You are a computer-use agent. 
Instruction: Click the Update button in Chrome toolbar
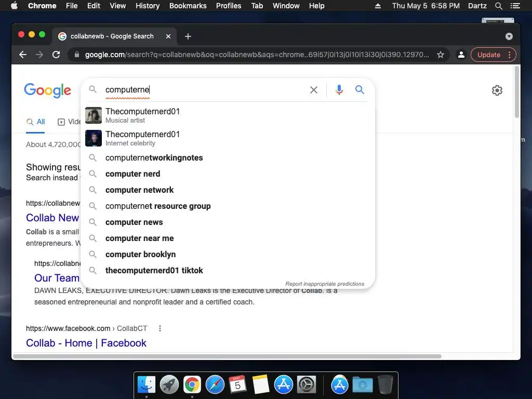pyautogui.click(x=488, y=55)
